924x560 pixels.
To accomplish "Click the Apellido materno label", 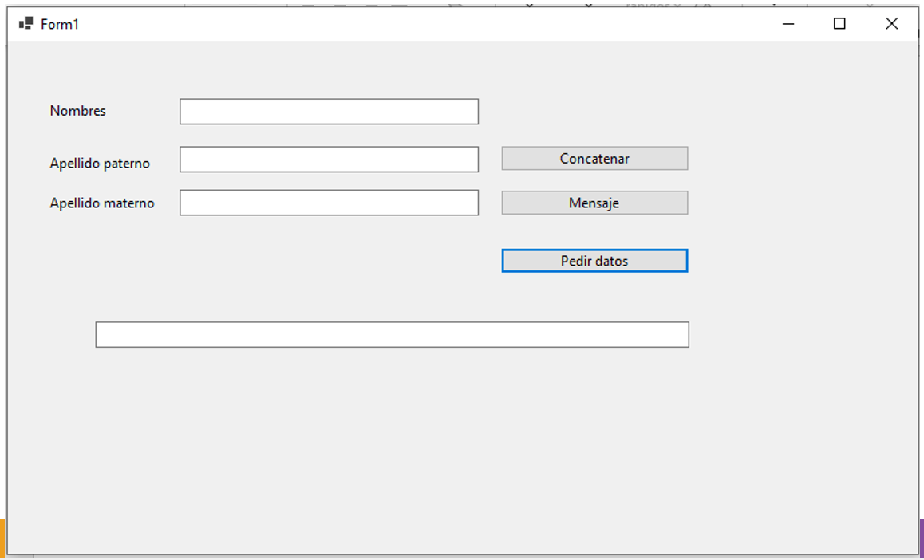I will point(102,203).
